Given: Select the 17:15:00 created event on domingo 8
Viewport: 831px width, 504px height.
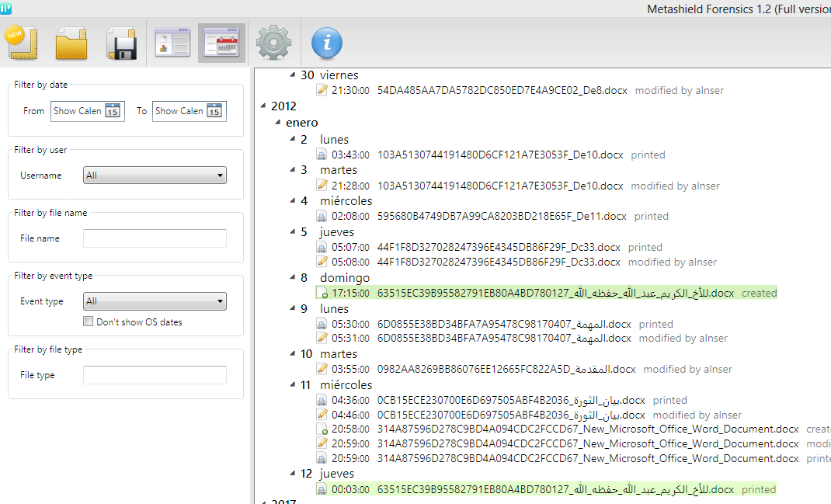Looking at the screenshot, I should coord(544,294).
